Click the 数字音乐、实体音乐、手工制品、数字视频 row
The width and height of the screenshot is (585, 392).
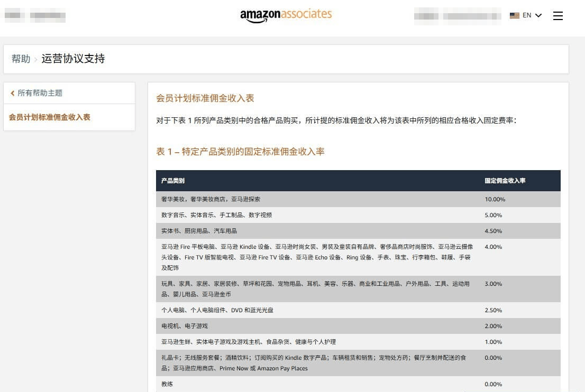358,215
